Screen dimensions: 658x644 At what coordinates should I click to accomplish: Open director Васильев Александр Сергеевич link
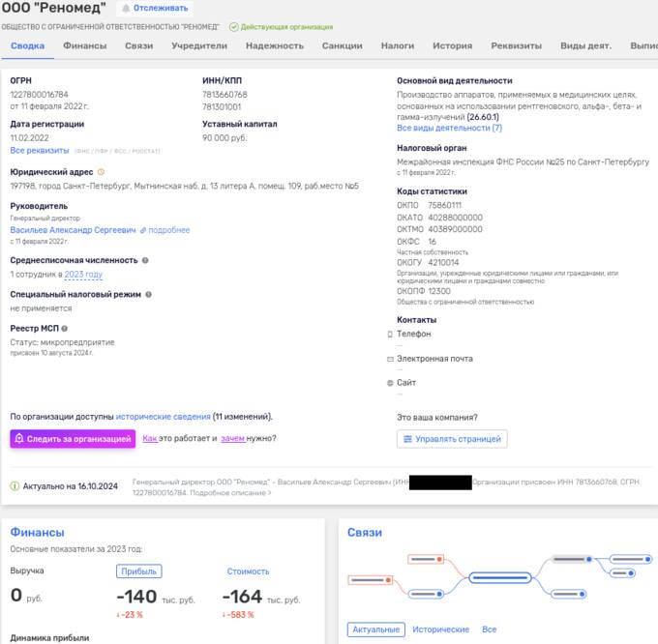(x=73, y=230)
